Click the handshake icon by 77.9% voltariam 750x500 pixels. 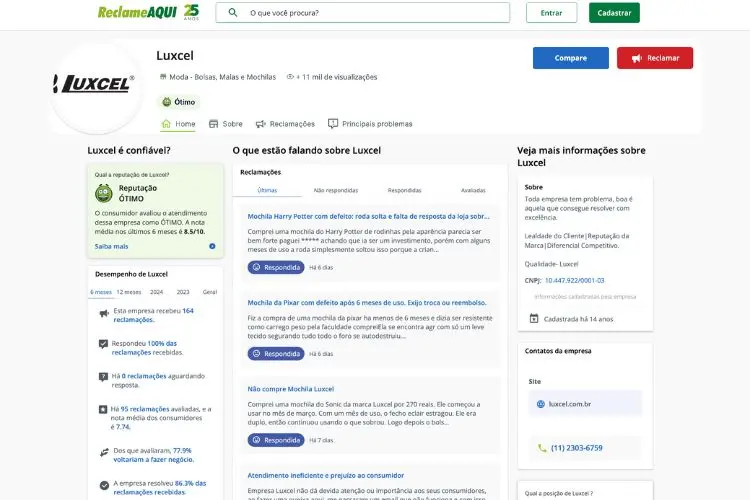click(104, 452)
